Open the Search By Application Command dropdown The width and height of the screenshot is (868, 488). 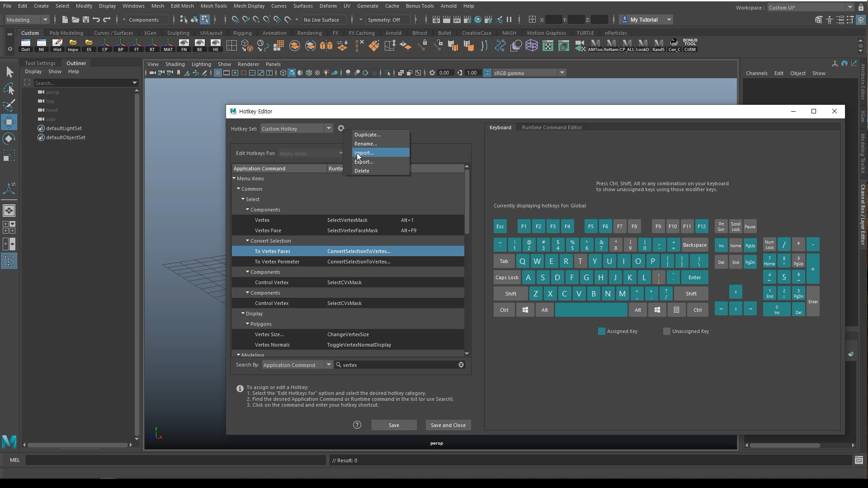pos(297,365)
